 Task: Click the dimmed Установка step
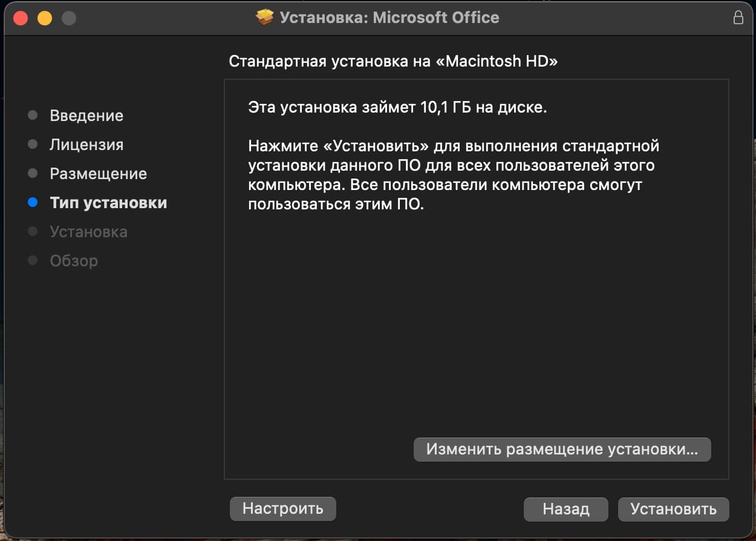(88, 232)
